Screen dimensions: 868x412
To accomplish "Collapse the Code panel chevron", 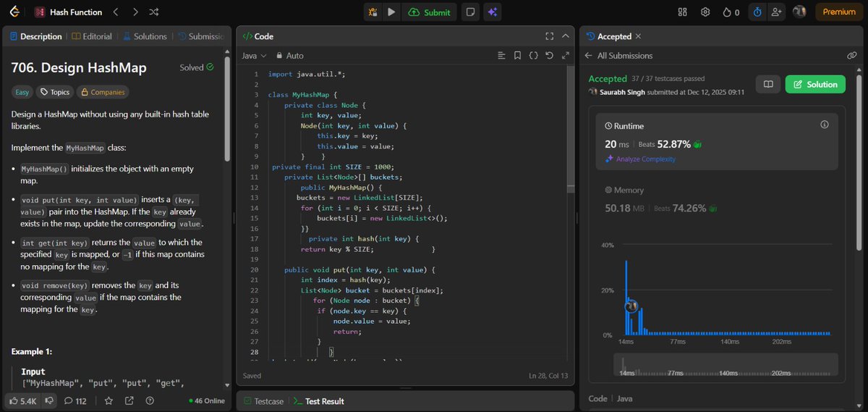I will (x=565, y=36).
